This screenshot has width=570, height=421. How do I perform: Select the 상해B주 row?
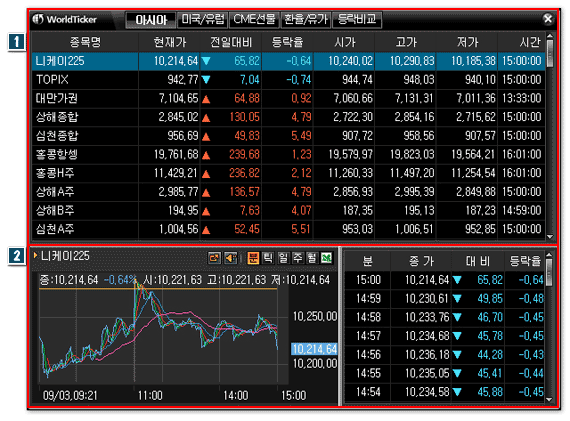point(289,210)
